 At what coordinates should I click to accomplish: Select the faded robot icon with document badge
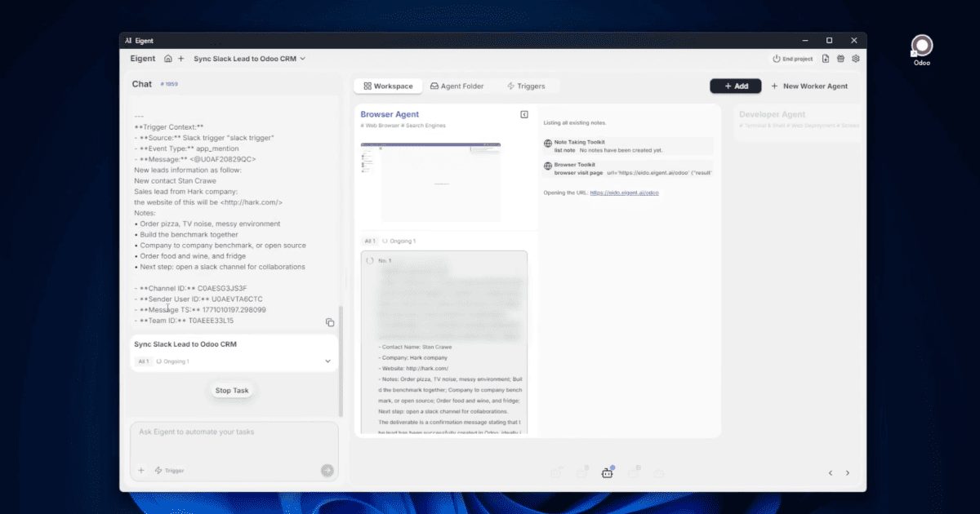[x=581, y=472]
